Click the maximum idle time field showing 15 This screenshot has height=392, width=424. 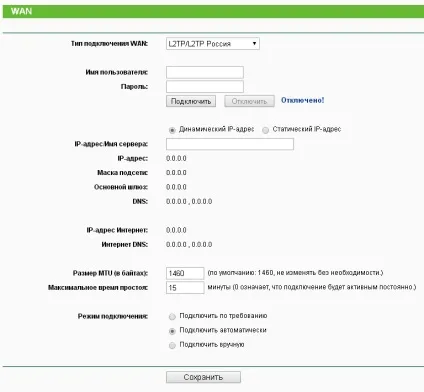point(185,288)
